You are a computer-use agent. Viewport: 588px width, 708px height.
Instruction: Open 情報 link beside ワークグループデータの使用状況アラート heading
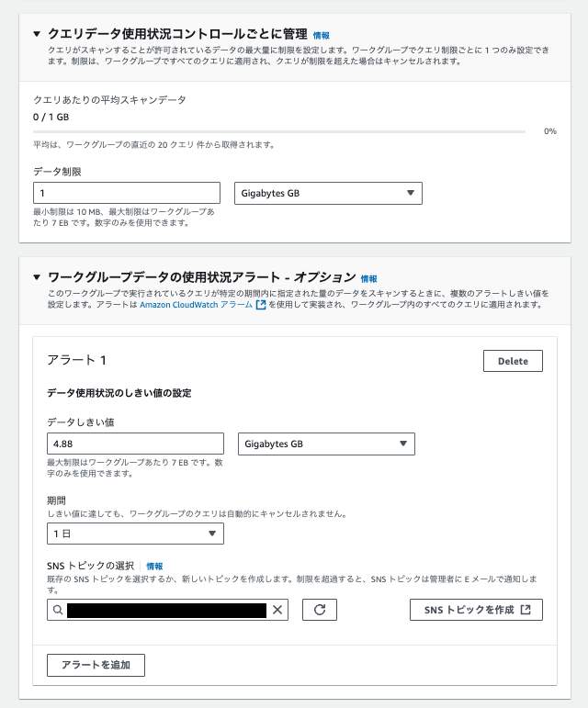[368, 278]
